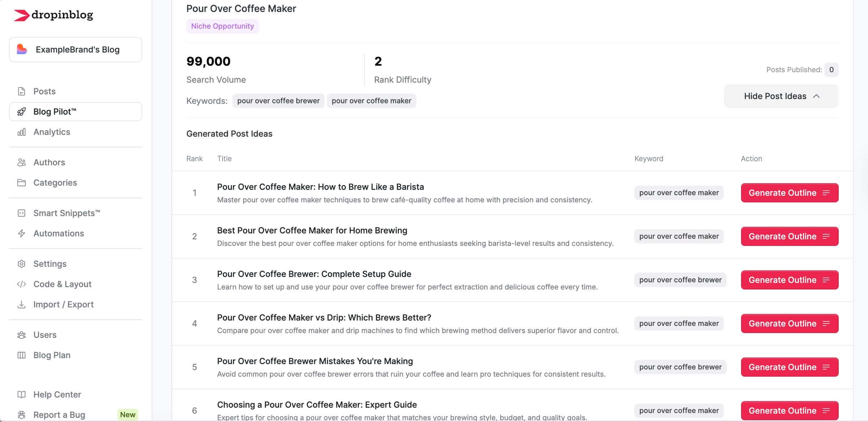
Task: Click the Import / Export download icon
Action: pyautogui.click(x=21, y=304)
